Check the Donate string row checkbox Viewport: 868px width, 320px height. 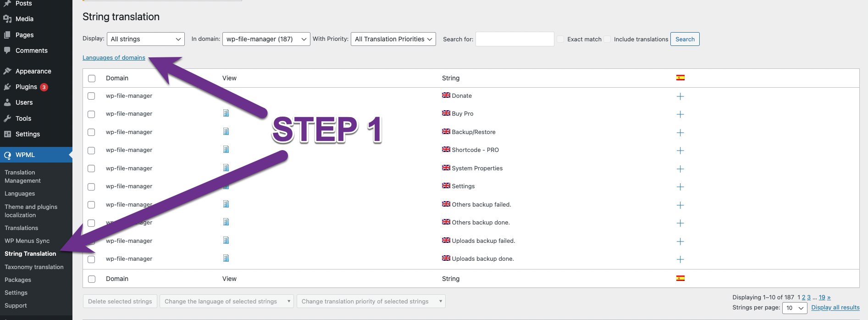(91, 96)
